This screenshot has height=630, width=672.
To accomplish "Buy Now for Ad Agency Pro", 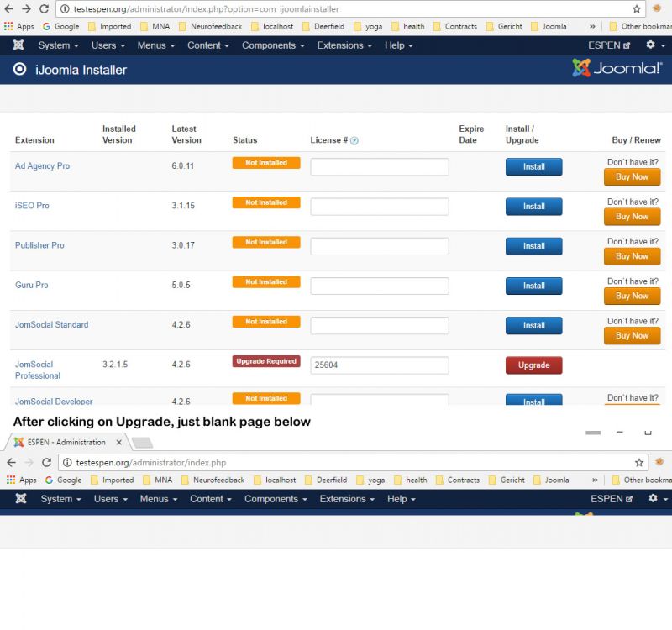I will click(x=632, y=176).
